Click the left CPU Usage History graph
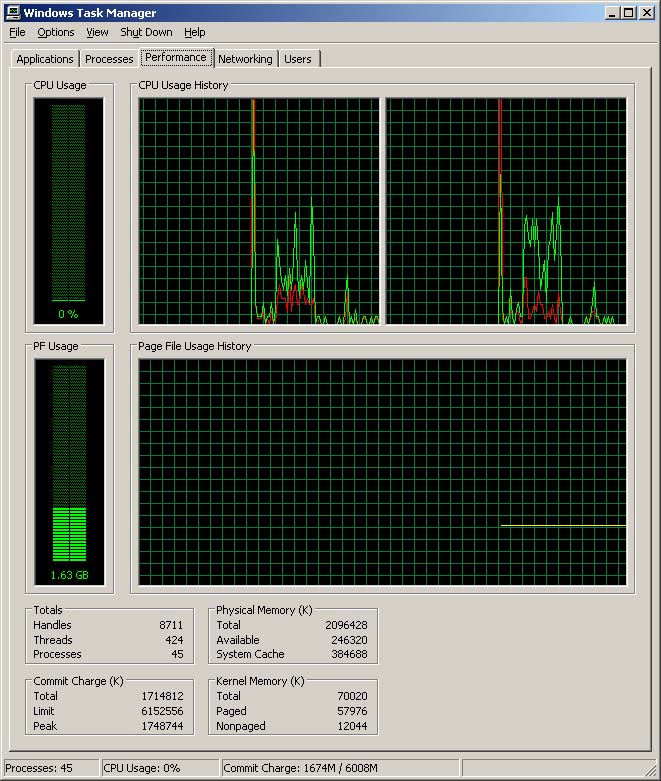 [259, 211]
